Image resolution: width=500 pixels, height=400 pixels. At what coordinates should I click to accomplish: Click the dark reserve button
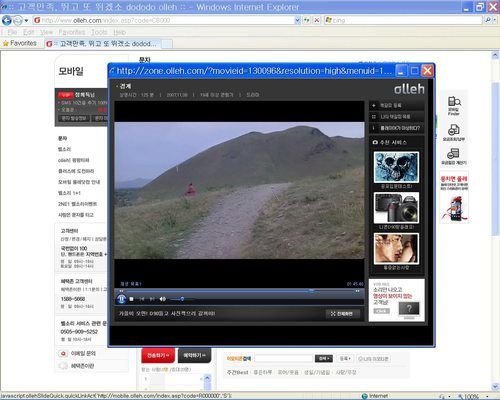pyautogui.click(x=194, y=356)
